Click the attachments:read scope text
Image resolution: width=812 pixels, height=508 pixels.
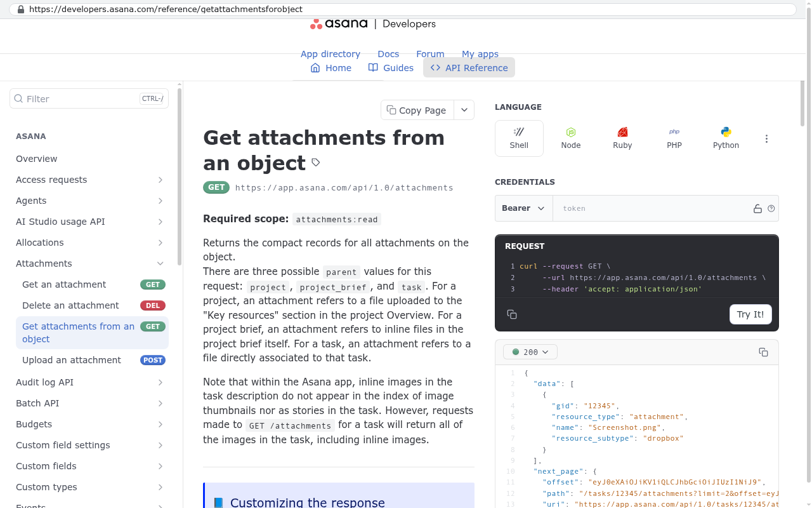coord(337,219)
